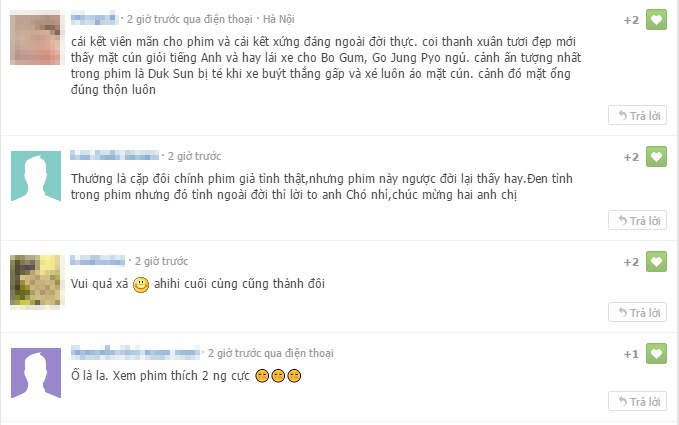Open the purple silhouette avatar profile
The image size is (679, 425).
click(x=36, y=373)
